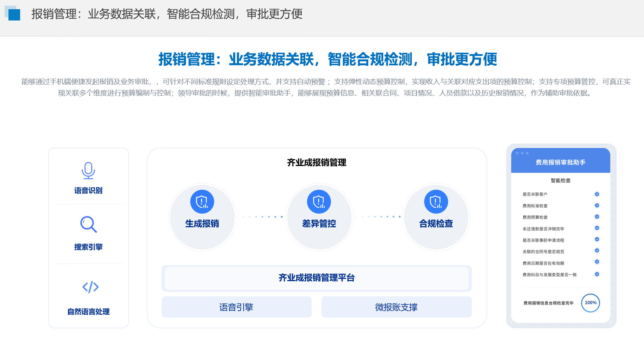Screen dimensions: 644x338
Task: Click the 关联的合同号是否规范 text
Action: pyautogui.click(x=543, y=252)
